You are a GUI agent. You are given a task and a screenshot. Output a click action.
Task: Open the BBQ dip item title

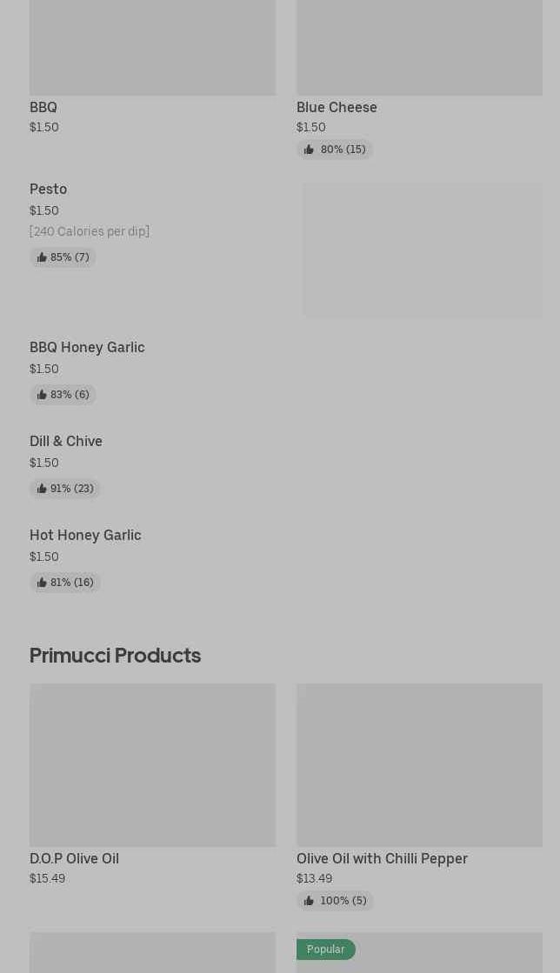point(43,107)
